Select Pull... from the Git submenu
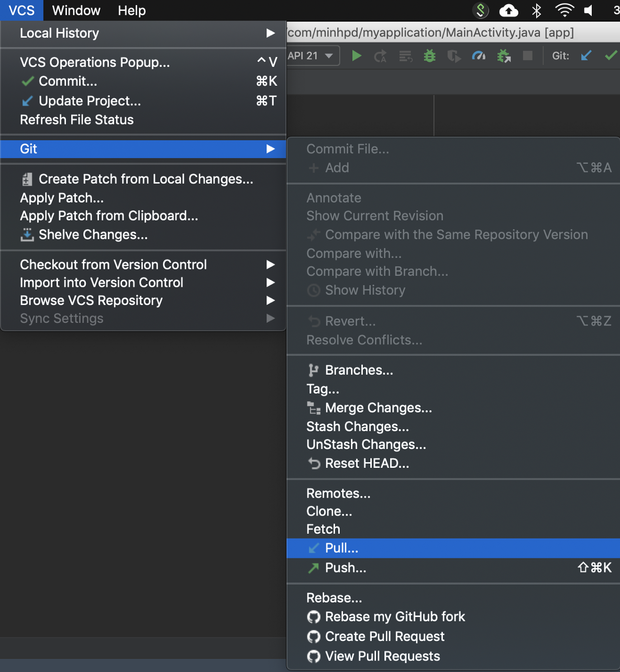 pyautogui.click(x=342, y=548)
